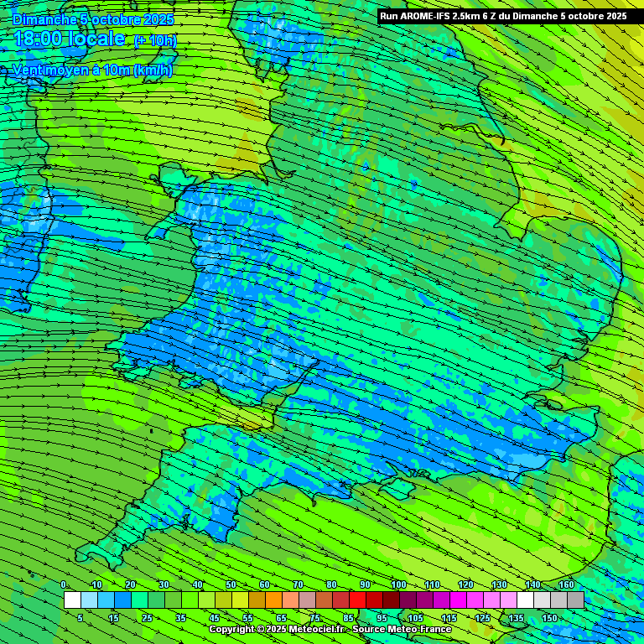Click the 18:00 locale time label
The width and height of the screenshot is (644, 644).
point(70,39)
